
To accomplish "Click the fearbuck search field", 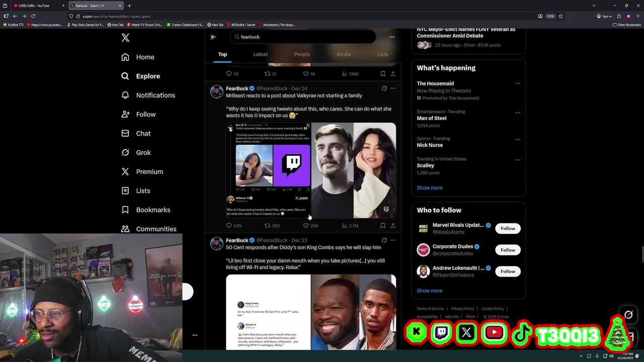I will (x=303, y=37).
